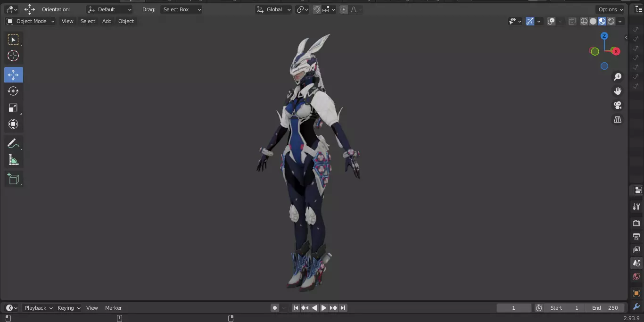Click the Zoom view magnifier icon
The width and height of the screenshot is (644, 322).
click(x=618, y=77)
